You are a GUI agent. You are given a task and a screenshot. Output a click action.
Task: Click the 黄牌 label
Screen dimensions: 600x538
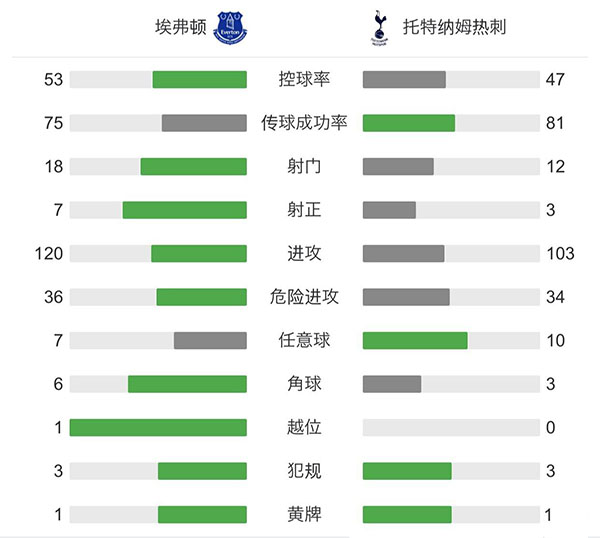[304, 514]
